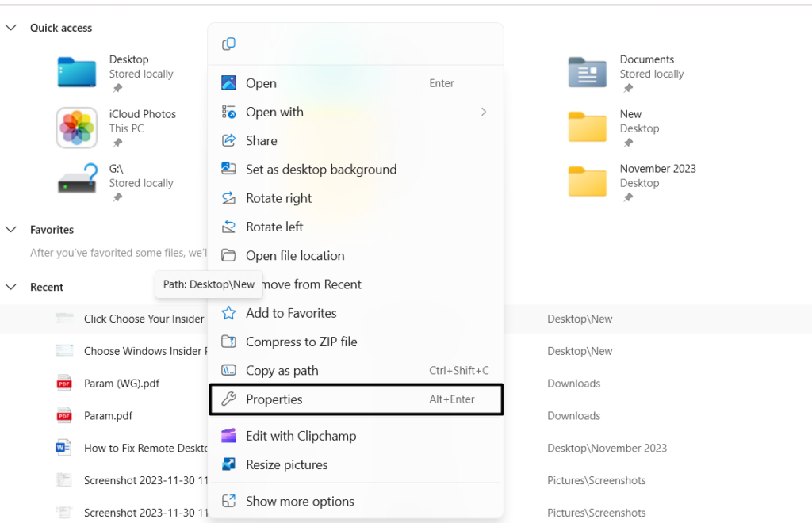Click the Copy icon atop context menu

229,44
